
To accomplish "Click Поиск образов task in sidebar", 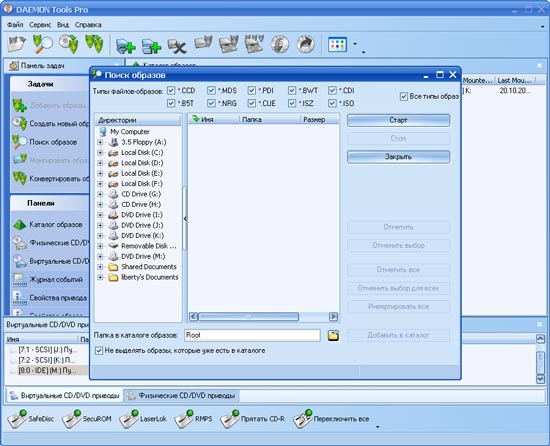I will pyautogui.click(x=53, y=142).
